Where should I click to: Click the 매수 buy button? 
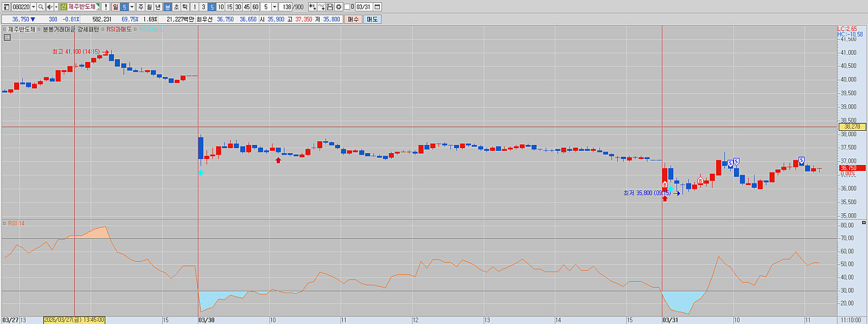tap(353, 19)
